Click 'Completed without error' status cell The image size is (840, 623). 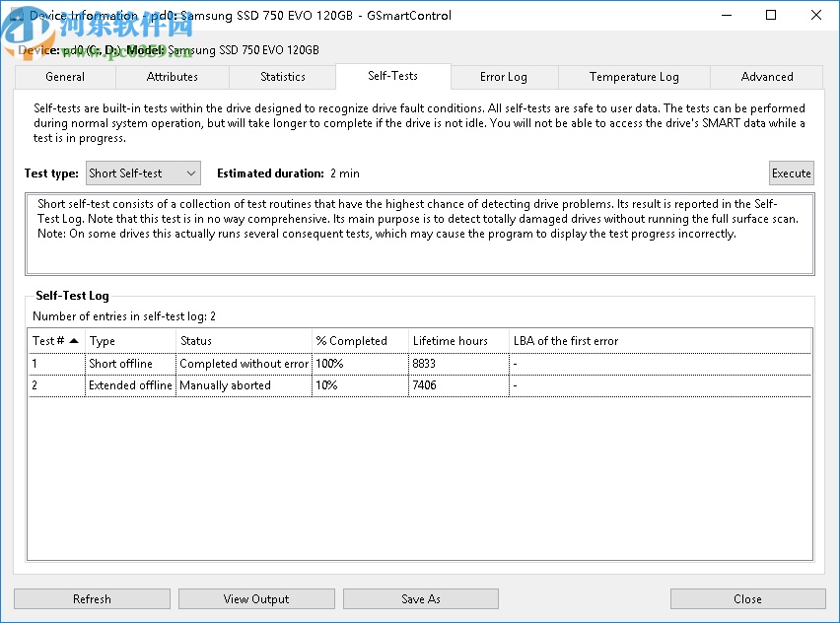point(244,364)
